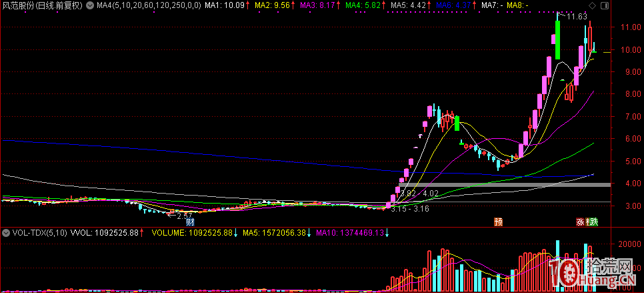Click the tall green candle at the 11.63 peak
The width and height of the screenshot is (644, 293).
(x=557, y=40)
